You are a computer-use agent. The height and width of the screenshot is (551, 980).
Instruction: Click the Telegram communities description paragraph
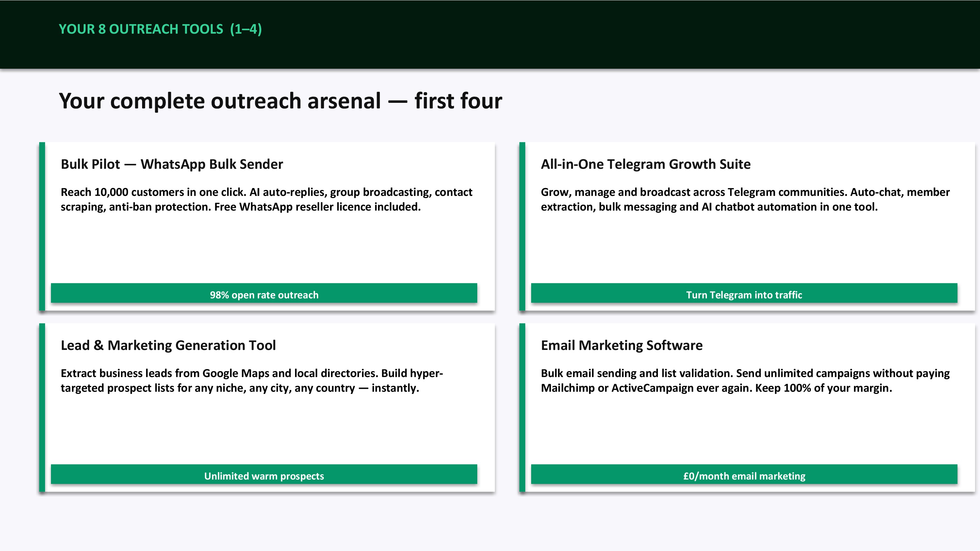pyautogui.click(x=745, y=199)
